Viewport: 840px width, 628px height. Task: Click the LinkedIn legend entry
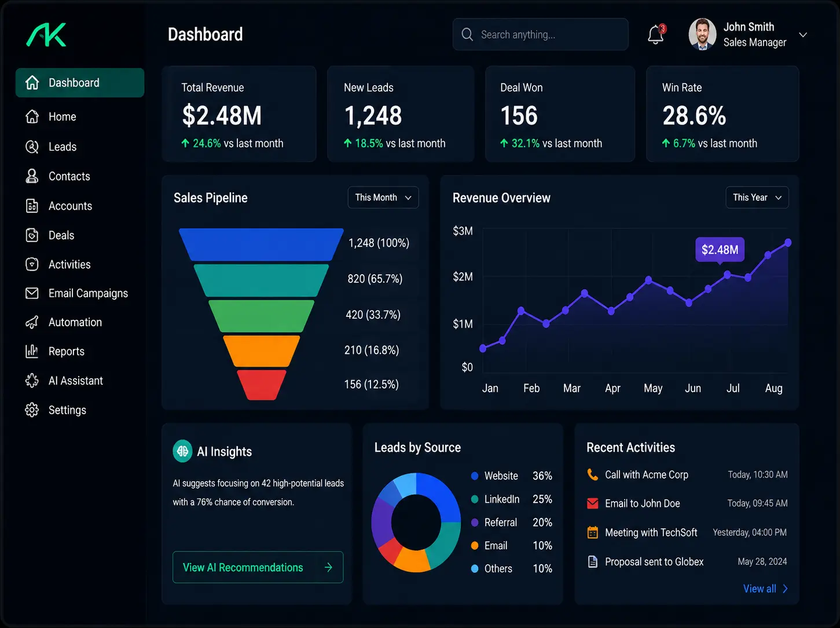tap(511, 499)
